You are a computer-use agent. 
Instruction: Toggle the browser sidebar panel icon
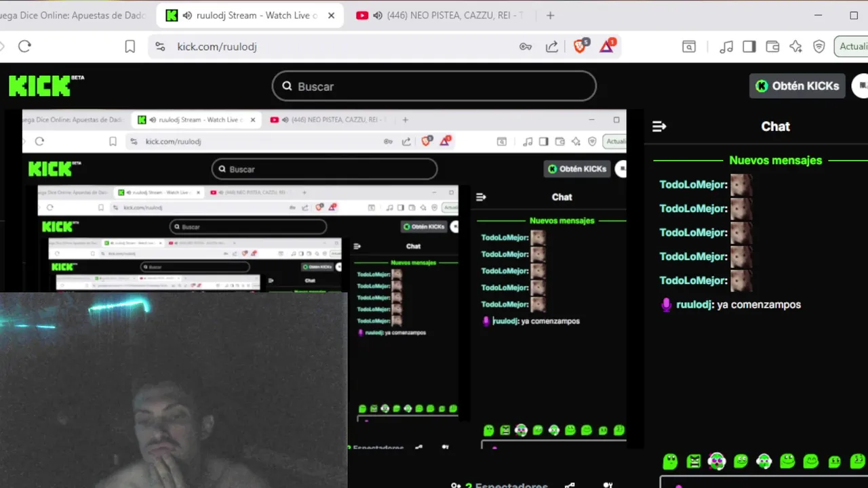pyautogui.click(x=749, y=46)
